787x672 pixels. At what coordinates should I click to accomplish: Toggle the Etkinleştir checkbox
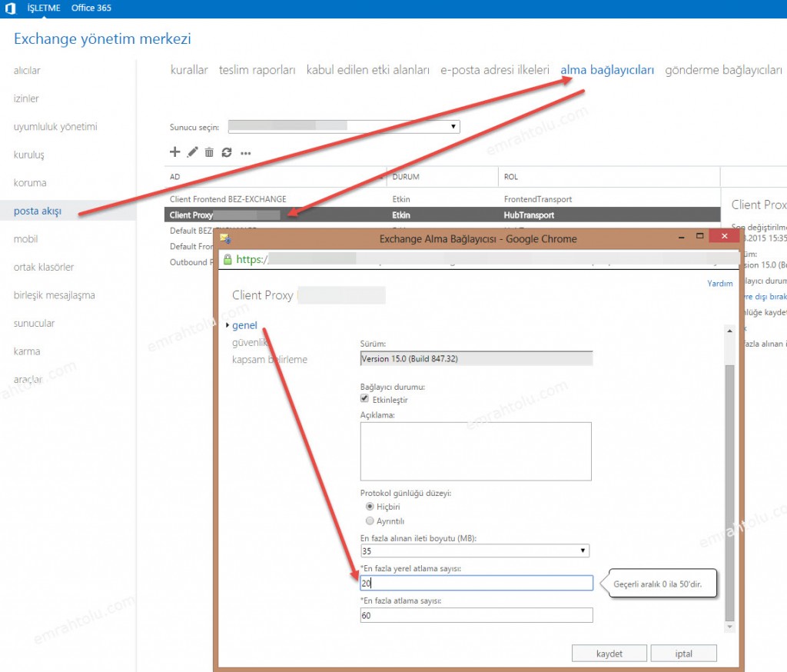click(365, 400)
